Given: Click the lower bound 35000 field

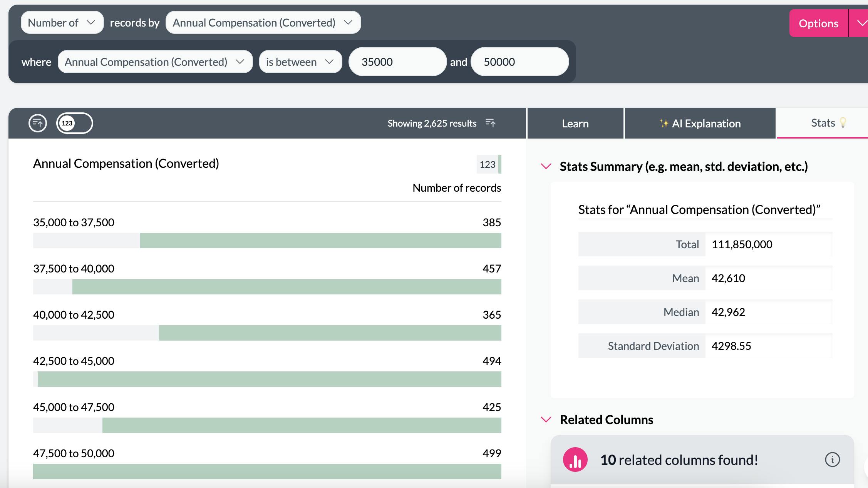Looking at the screenshot, I should point(397,62).
